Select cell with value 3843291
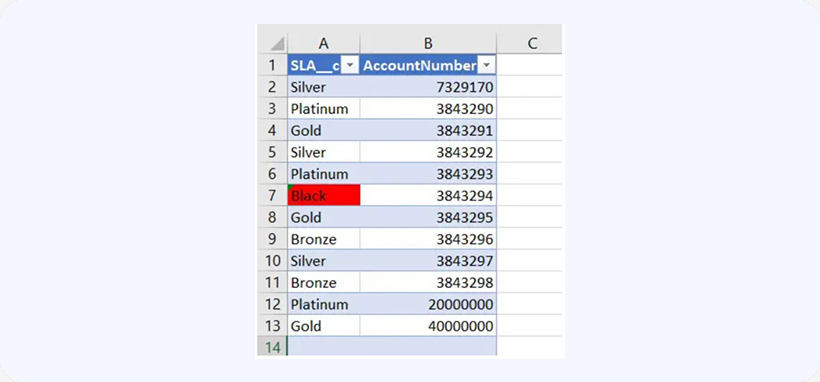820x382 pixels. point(428,130)
